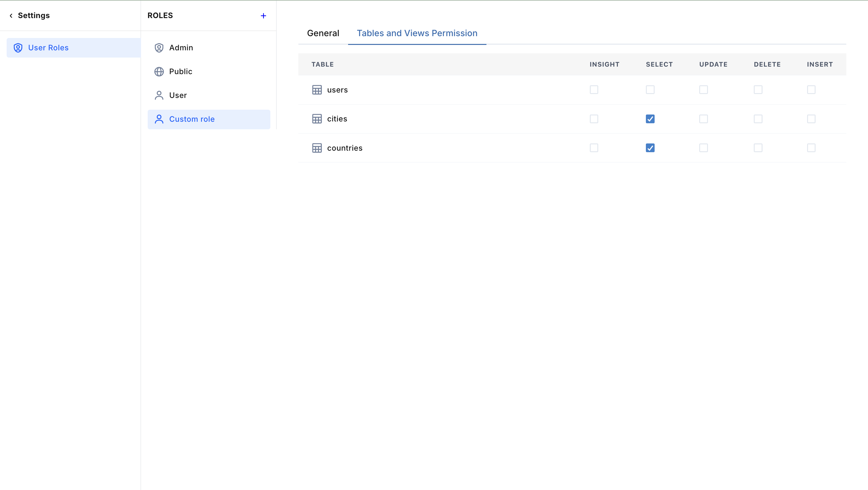Click the User role person icon
Screen dimensions: 868x490
pos(159,95)
